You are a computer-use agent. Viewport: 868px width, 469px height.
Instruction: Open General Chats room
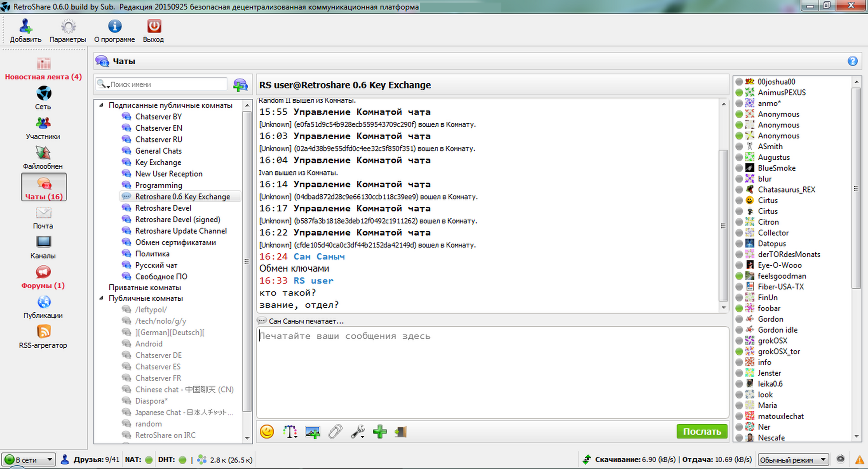coord(158,151)
